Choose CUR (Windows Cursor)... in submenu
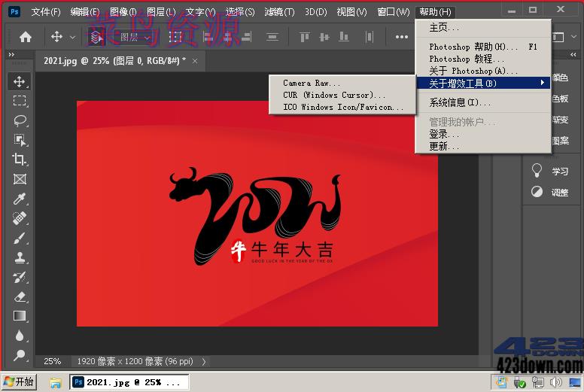Screen dimensions: 584x392 coord(342,95)
